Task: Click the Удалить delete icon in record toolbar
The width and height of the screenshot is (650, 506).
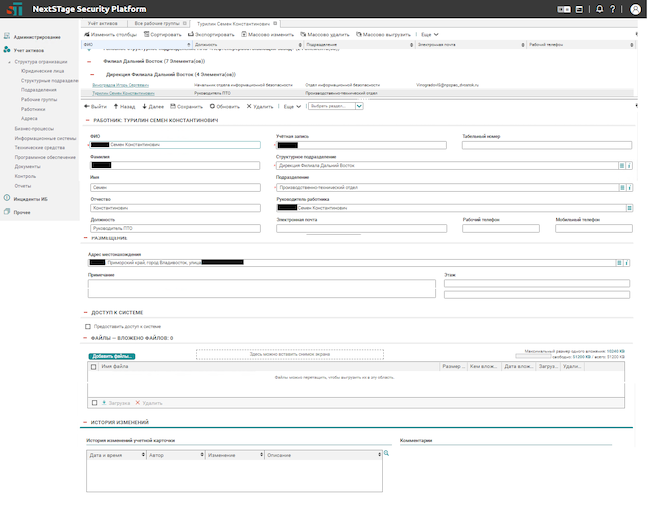Action: (249, 106)
